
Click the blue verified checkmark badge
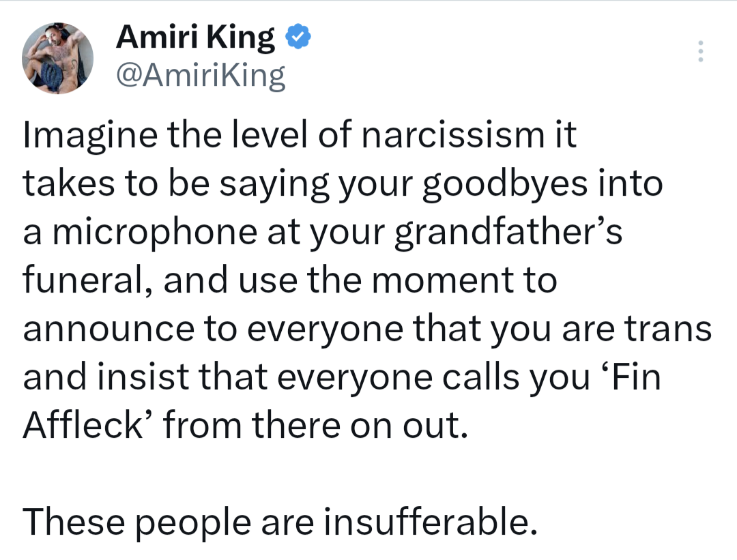[298, 38]
